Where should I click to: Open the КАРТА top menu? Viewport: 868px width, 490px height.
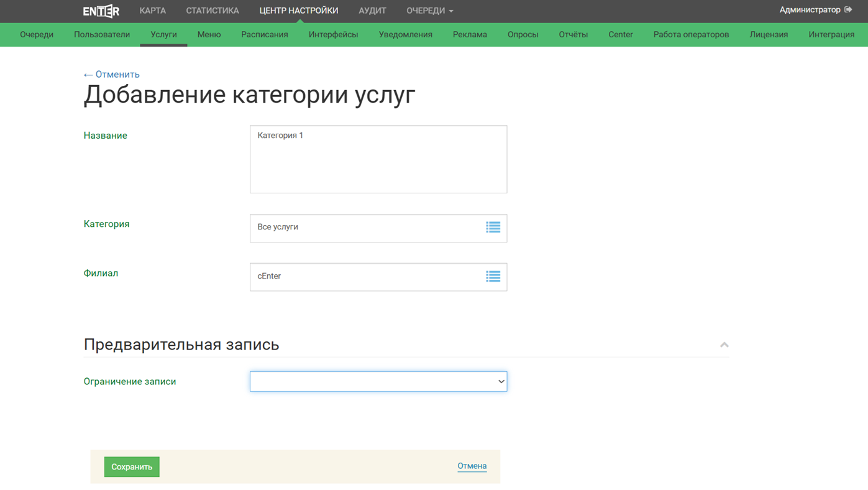(x=152, y=11)
